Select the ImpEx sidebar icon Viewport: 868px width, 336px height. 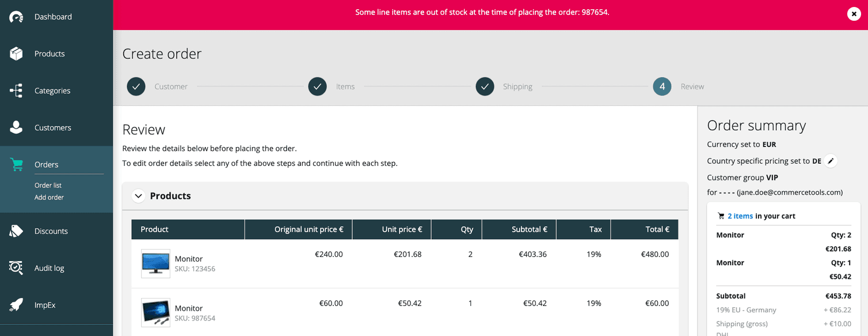pyautogui.click(x=17, y=304)
